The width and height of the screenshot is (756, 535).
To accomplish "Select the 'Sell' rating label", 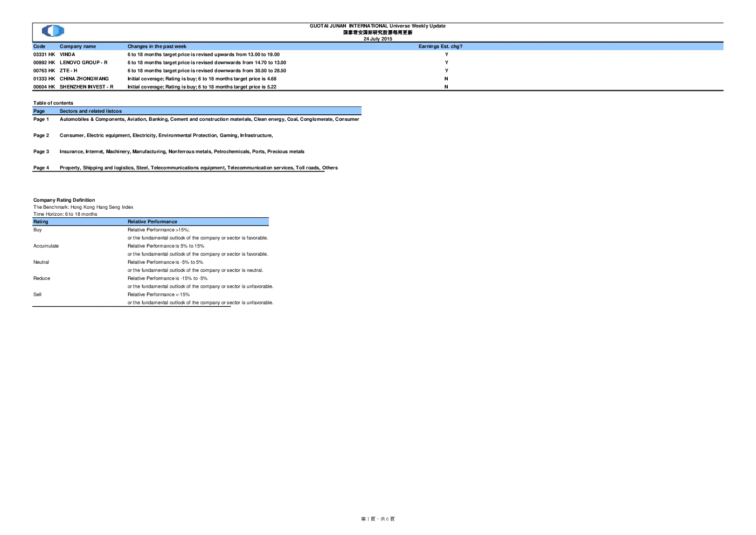I will click(x=37, y=294).
